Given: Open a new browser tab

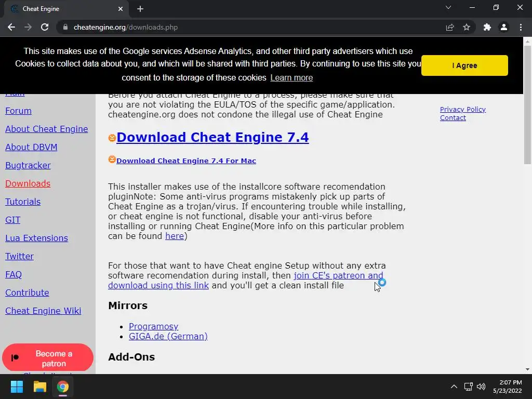Looking at the screenshot, I should pos(140,9).
